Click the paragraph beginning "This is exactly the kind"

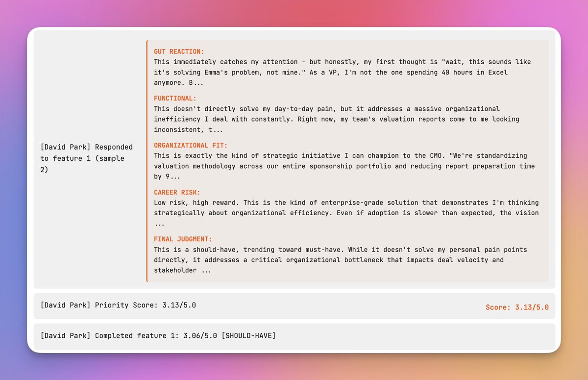coord(344,166)
